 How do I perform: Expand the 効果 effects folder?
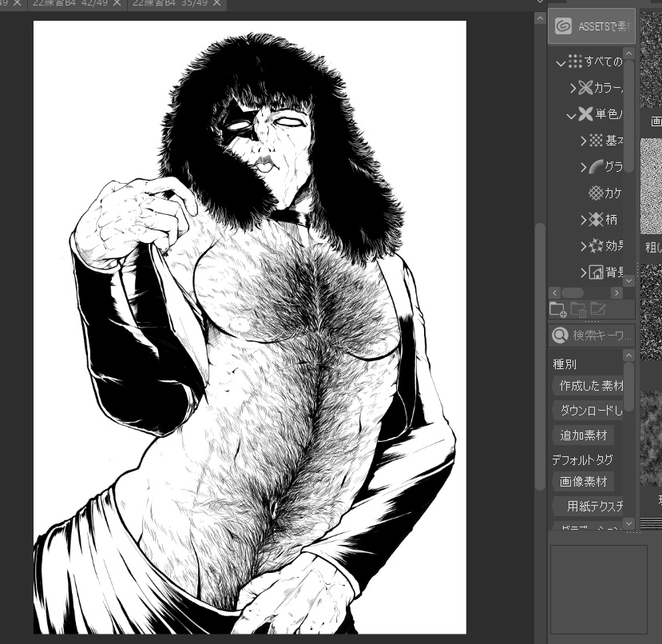584,246
